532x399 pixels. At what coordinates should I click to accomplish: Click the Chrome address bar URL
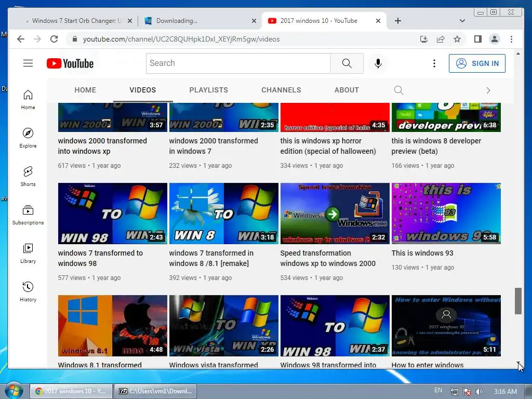181,39
